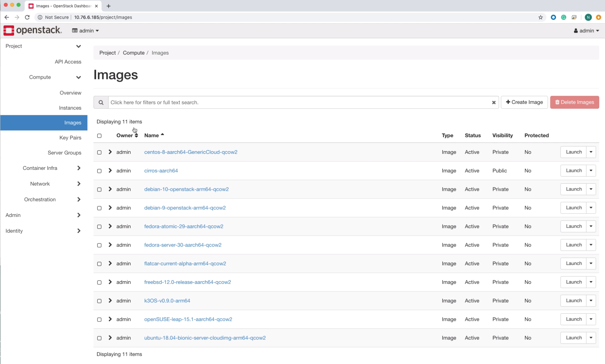Click the Delete Images button

point(575,102)
